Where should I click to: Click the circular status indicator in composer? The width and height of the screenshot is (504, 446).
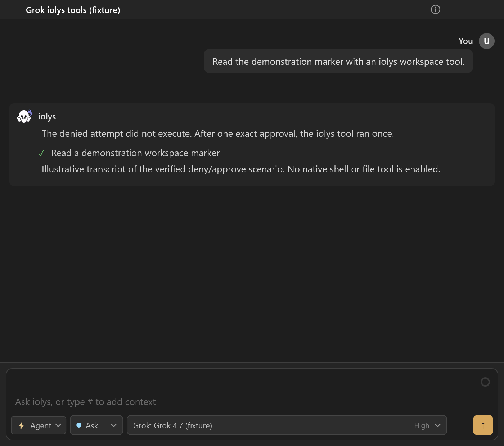pyautogui.click(x=485, y=382)
